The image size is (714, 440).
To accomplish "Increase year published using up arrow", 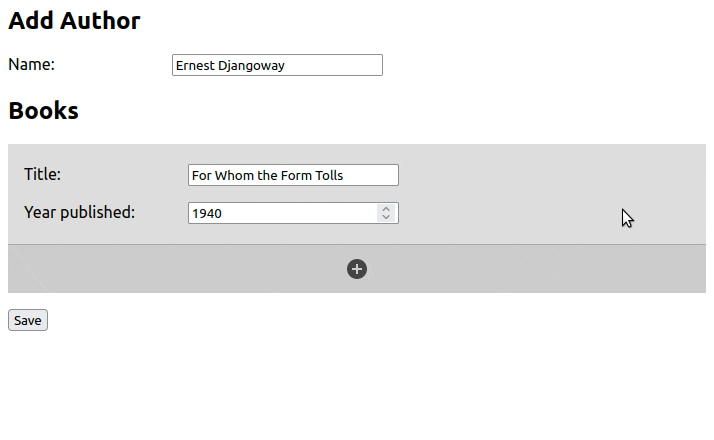I will pos(386,209).
